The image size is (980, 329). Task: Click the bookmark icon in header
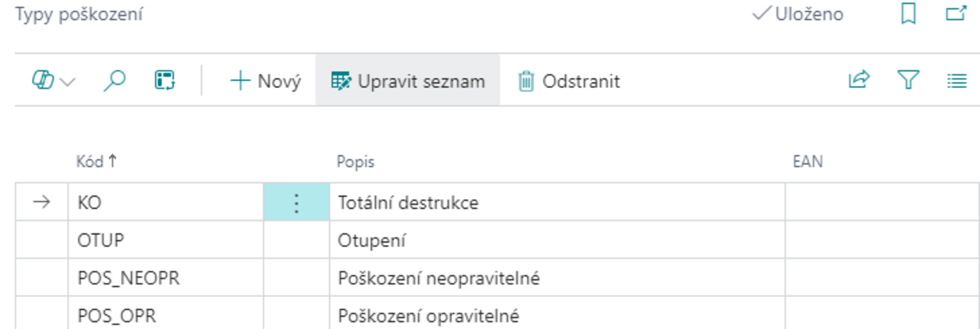pyautogui.click(x=908, y=15)
